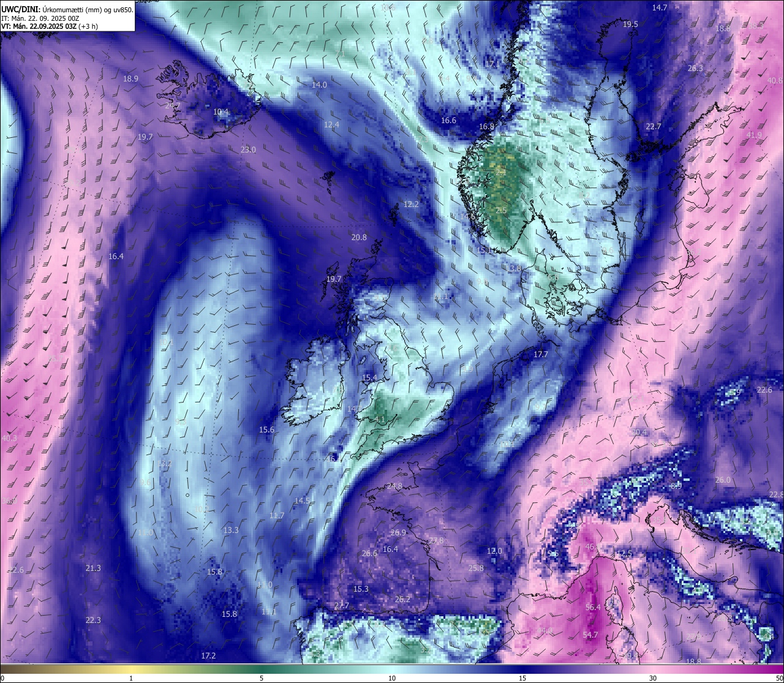The height and width of the screenshot is (683, 784).
Task: Click the map value '15.4'
Action: [x=369, y=377]
